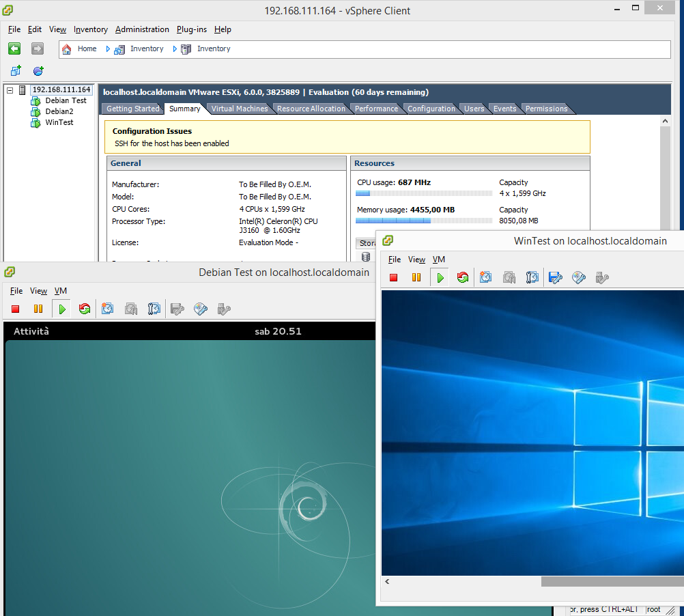Screen dimensions: 684x616
Task: Select host 192.168.111.164 in the inventory tree
Action: tap(61, 89)
